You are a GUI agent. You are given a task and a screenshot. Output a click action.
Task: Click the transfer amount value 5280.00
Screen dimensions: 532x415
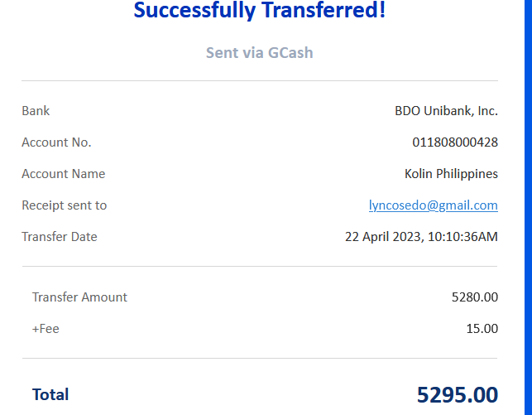point(474,297)
